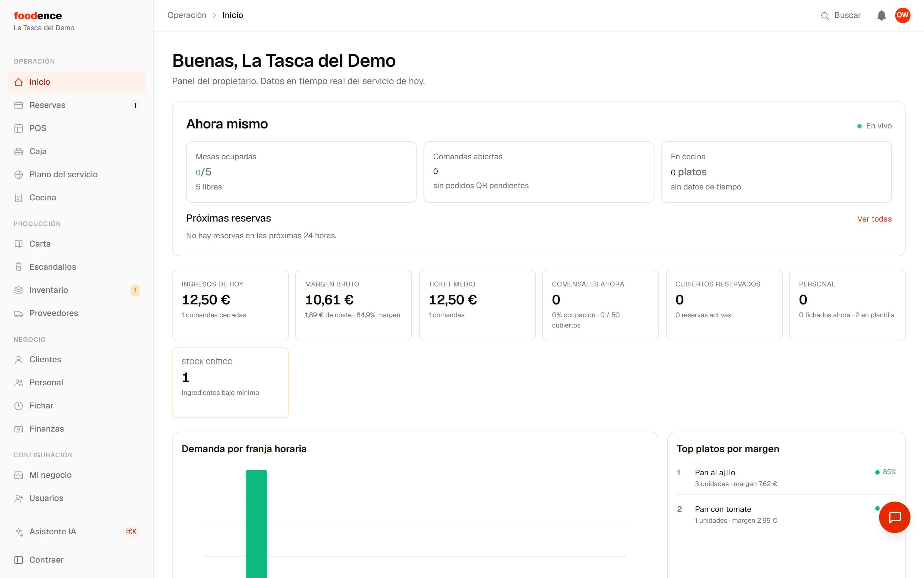Click the Proveedores truck icon

click(18, 313)
